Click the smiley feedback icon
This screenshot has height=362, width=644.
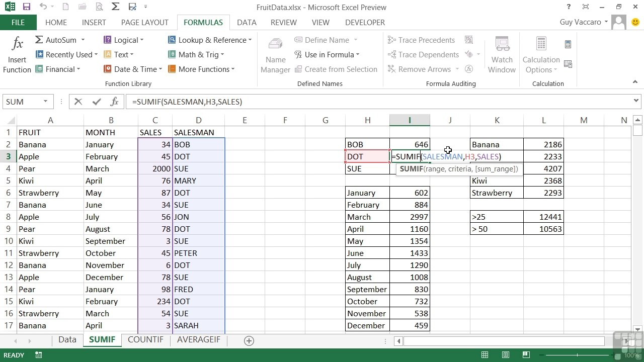[x=635, y=22]
